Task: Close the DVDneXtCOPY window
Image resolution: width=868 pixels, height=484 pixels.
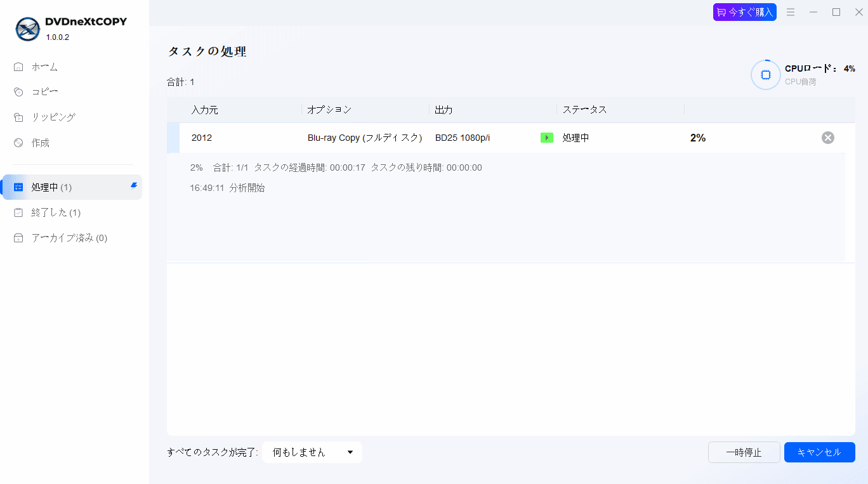Action: pyautogui.click(x=859, y=12)
